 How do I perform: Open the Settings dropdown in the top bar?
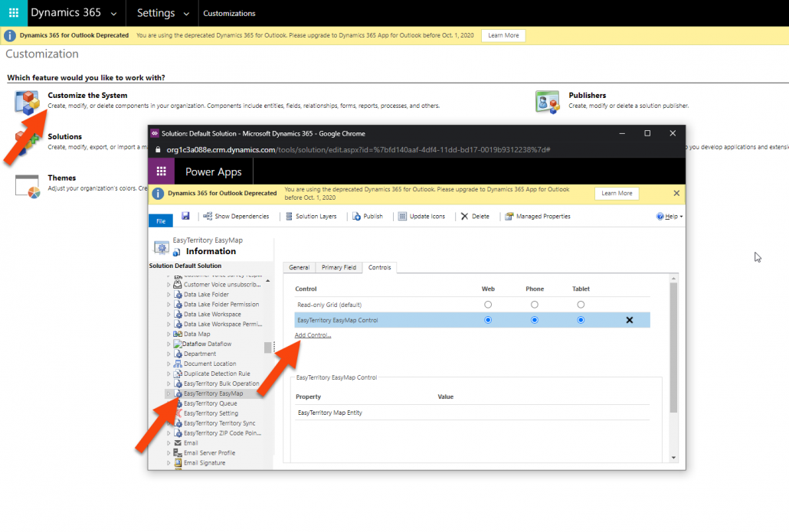pyautogui.click(x=161, y=13)
